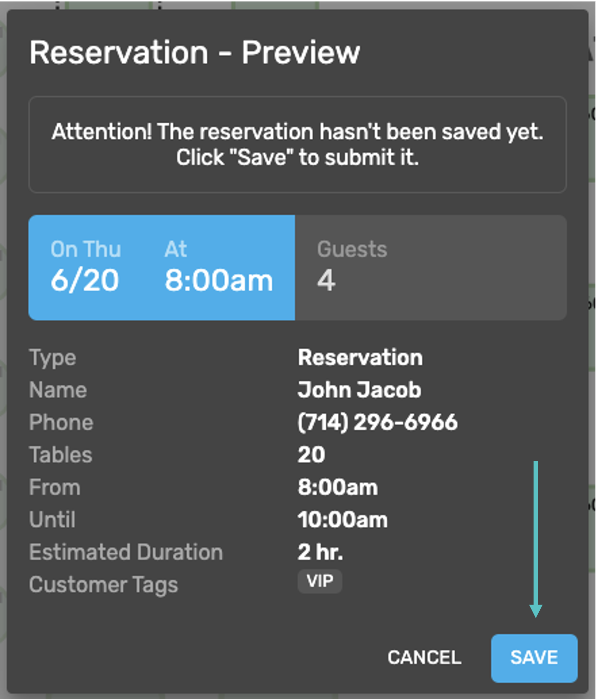
Task: Select the name John Jacob
Action: coord(359,390)
